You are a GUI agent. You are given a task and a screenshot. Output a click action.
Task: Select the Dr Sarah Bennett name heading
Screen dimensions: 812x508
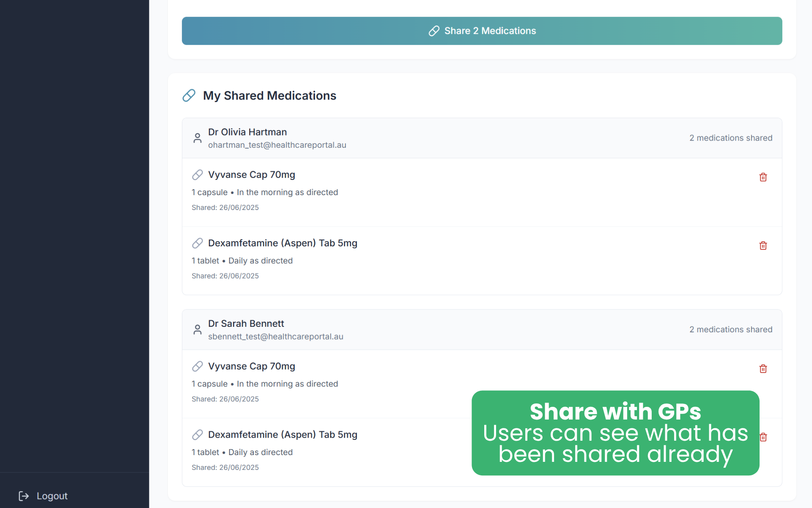(x=246, y=323)
